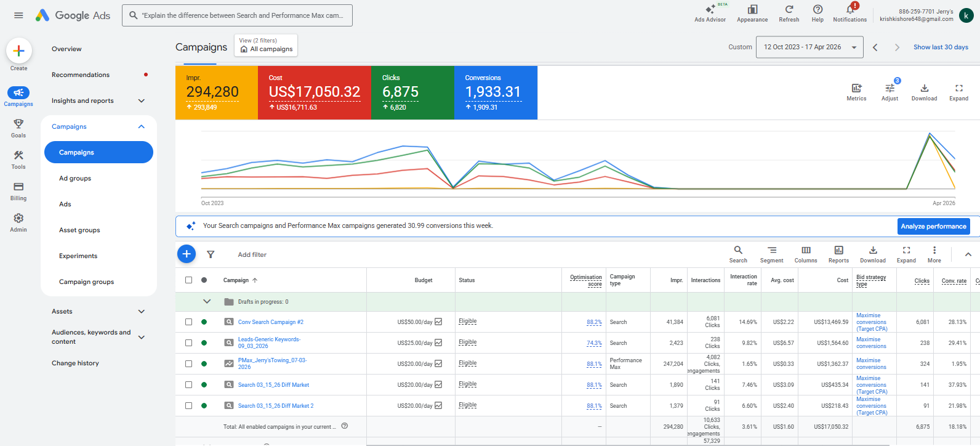This screenshot has width=980, height=446.
Task: Click the Metrics chart icon
Action: pos(856,89)
